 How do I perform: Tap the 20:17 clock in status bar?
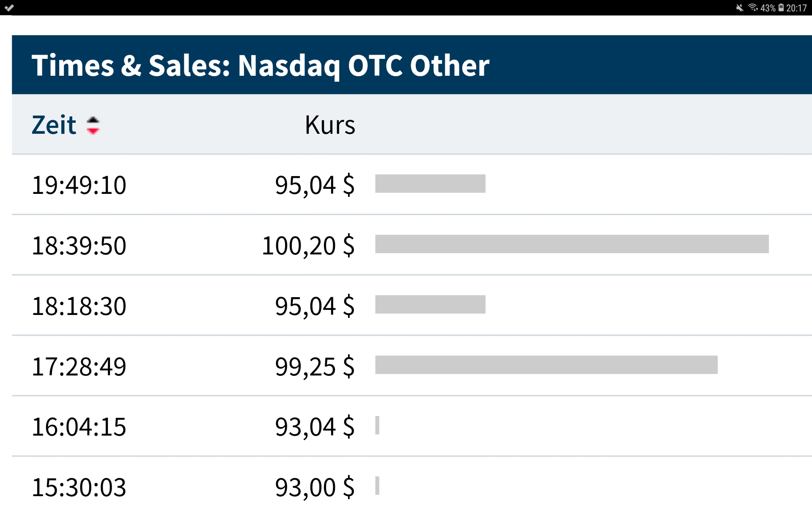coord(796,8)
